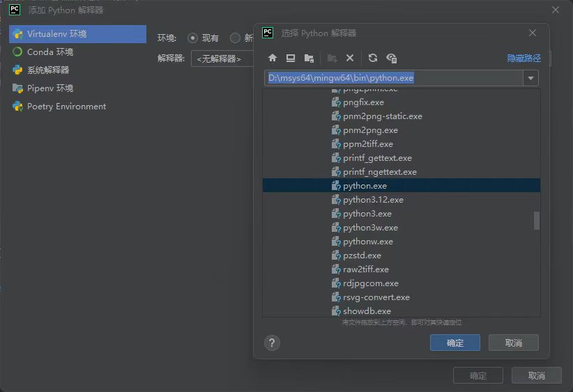Click PyCharm logo in interpreter chooser title

(x=268, y=33)
